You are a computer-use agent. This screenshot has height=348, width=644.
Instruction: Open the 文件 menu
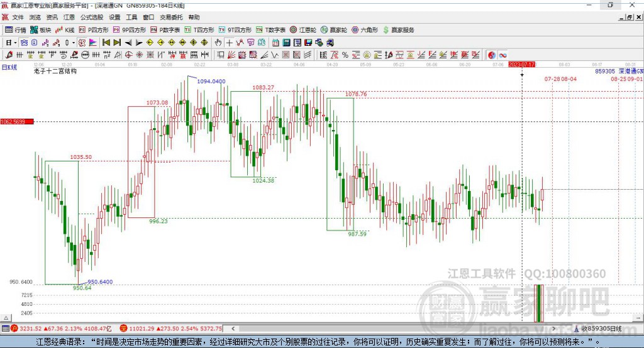[18, 17]
